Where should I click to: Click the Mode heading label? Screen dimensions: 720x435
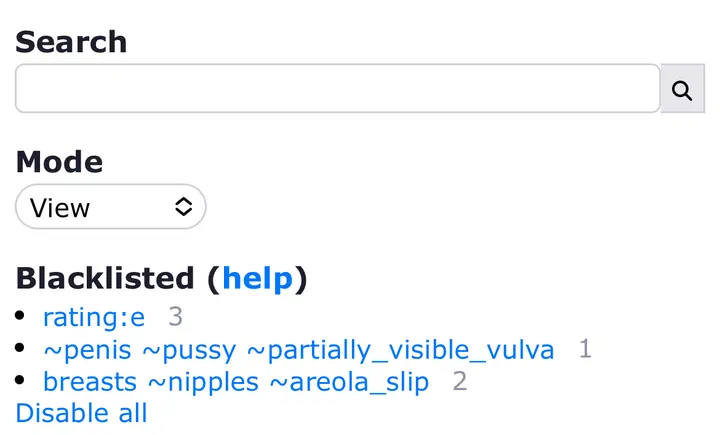click(x=59, y=162)
